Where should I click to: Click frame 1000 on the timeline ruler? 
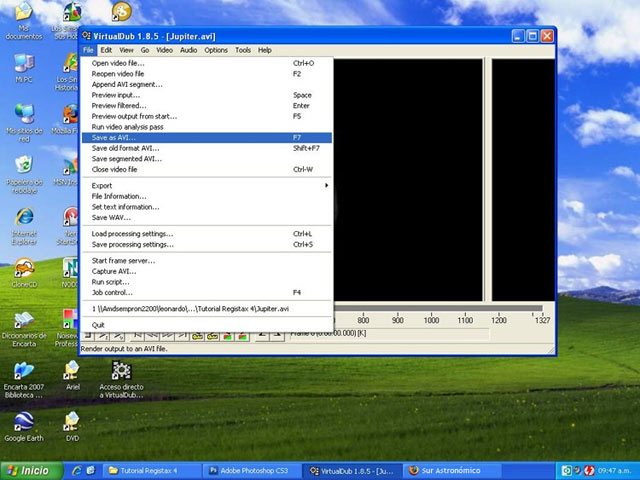pos(431,320)
